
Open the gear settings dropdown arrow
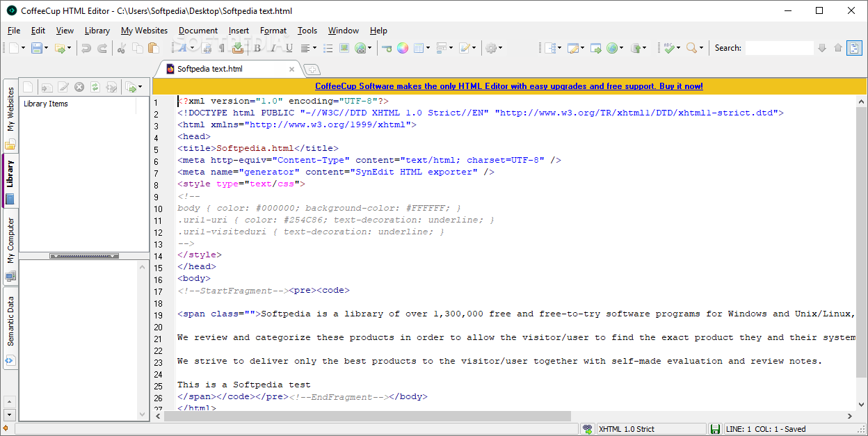point(500,48)
